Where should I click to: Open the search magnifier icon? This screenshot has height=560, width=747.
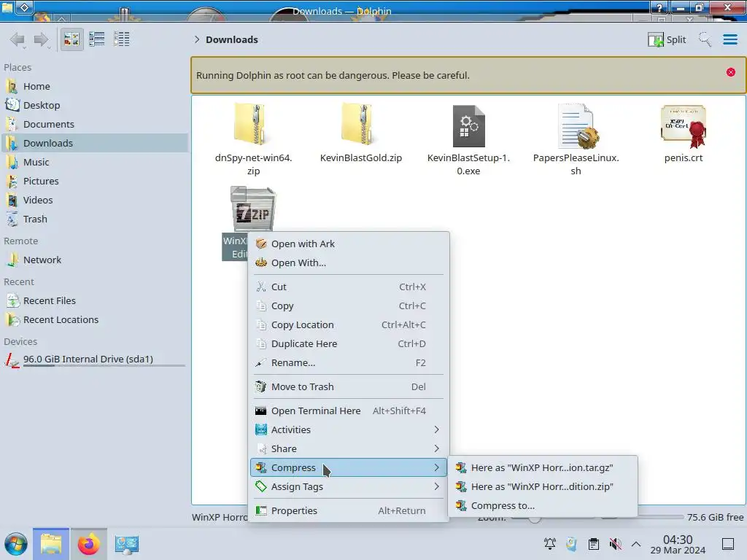705,39
